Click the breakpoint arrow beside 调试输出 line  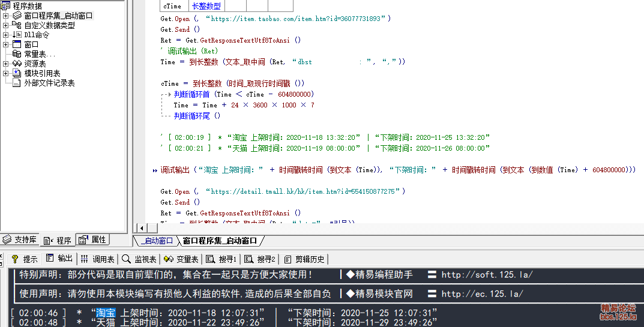[x=155, y=170]
